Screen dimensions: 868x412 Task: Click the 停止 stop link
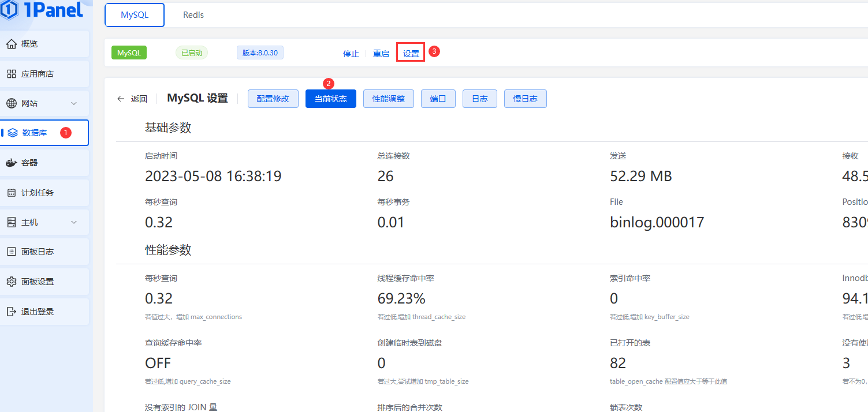click(x=351, y=53)
